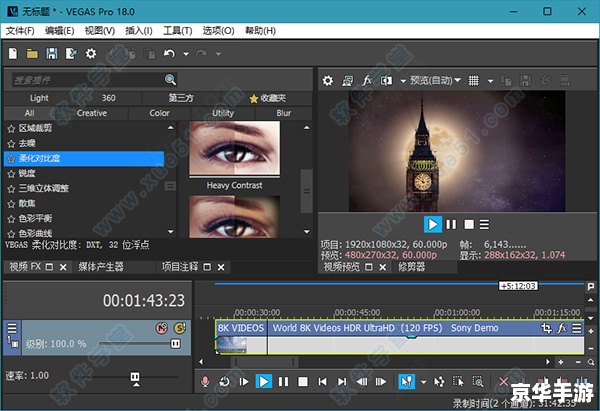Viewport: 600px width, 411px height.
Task: Select the Blur filter category
Action: (x=284, y=113)
